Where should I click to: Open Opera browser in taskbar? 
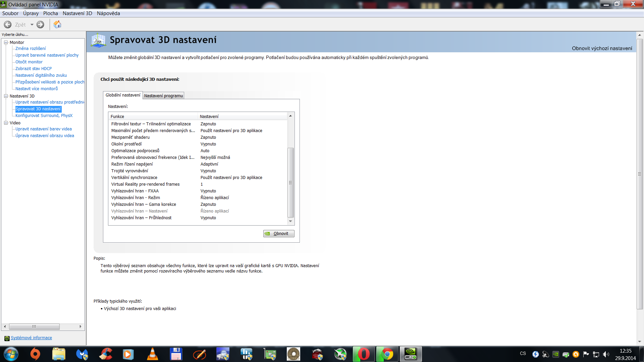point(364,354)
